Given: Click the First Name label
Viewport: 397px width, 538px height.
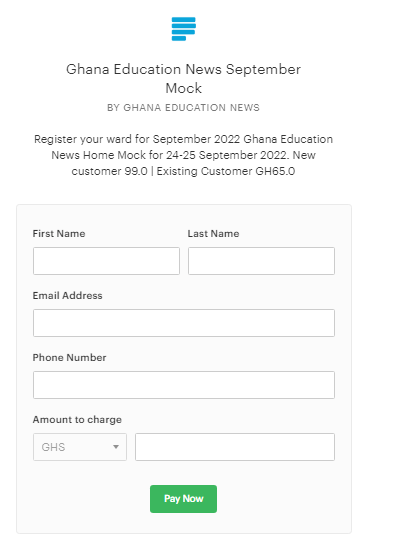Looking at the screenshot, I should 59,234.
